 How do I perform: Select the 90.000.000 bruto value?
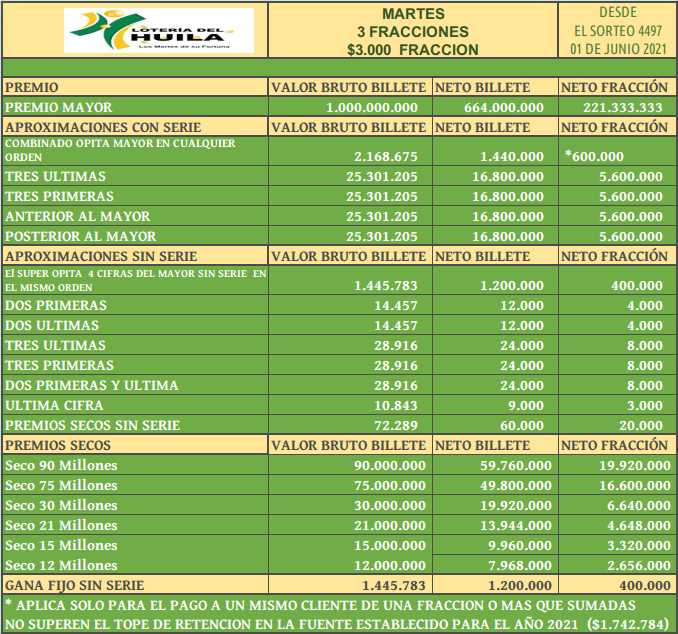(390, 465)
